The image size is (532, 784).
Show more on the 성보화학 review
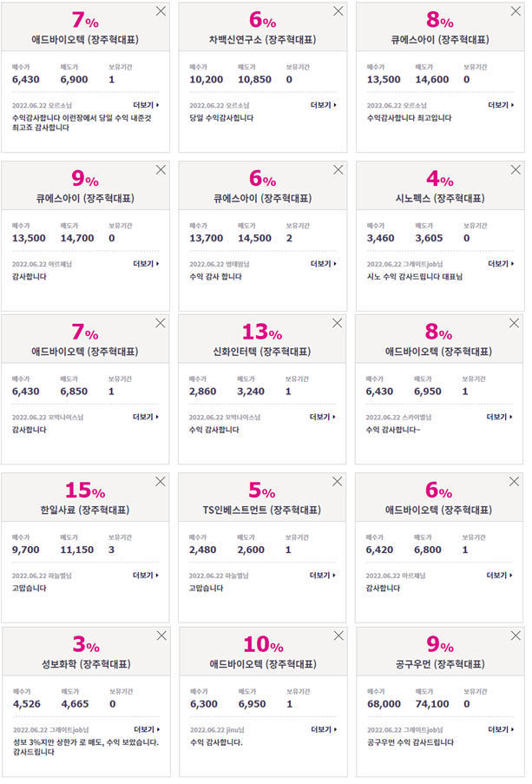[x=147, y=730]
